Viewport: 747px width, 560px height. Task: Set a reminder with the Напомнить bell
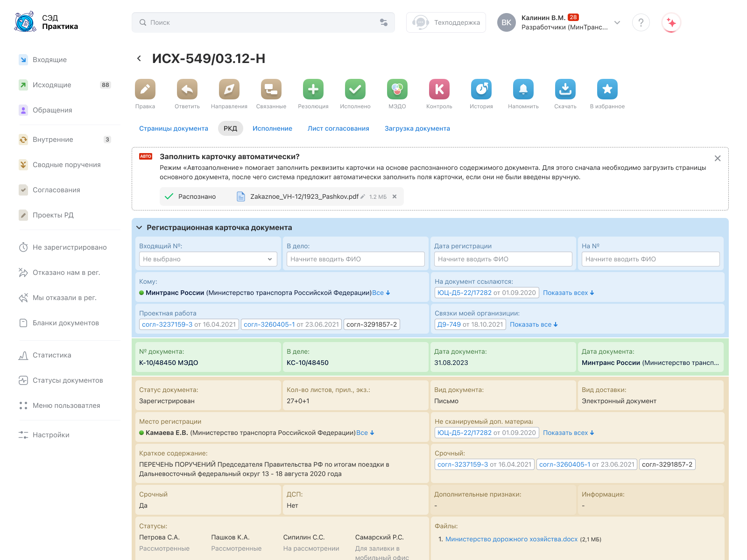coord(523,89)
